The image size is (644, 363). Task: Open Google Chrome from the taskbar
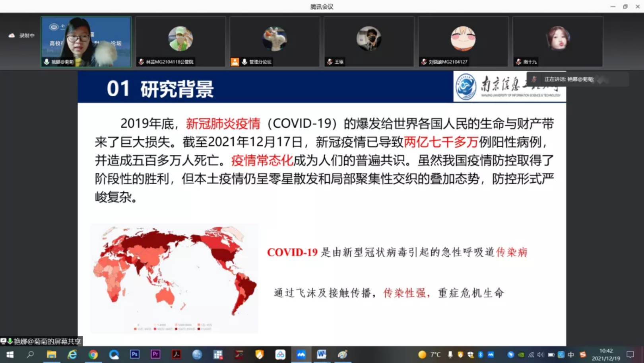pos(93,354)
